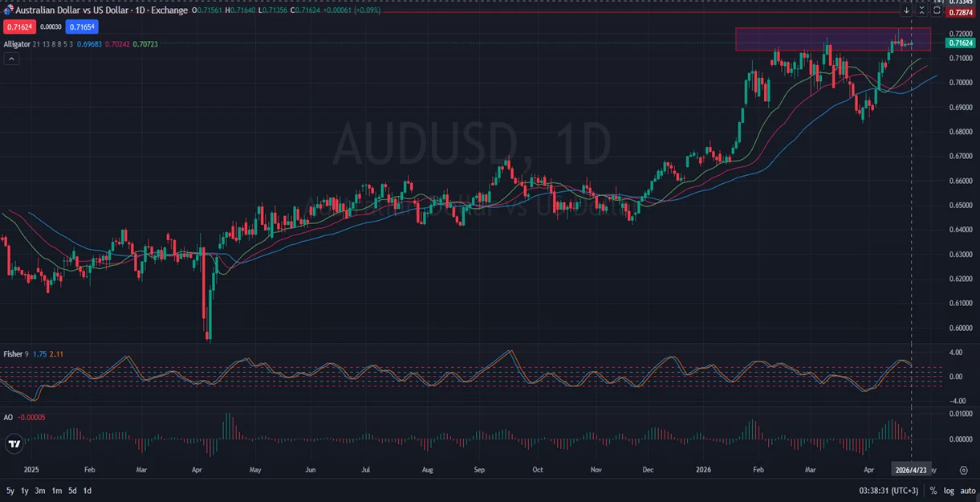The image size is (980, 502).
Task: Select the 3m date range
Action: click(40, 490)
